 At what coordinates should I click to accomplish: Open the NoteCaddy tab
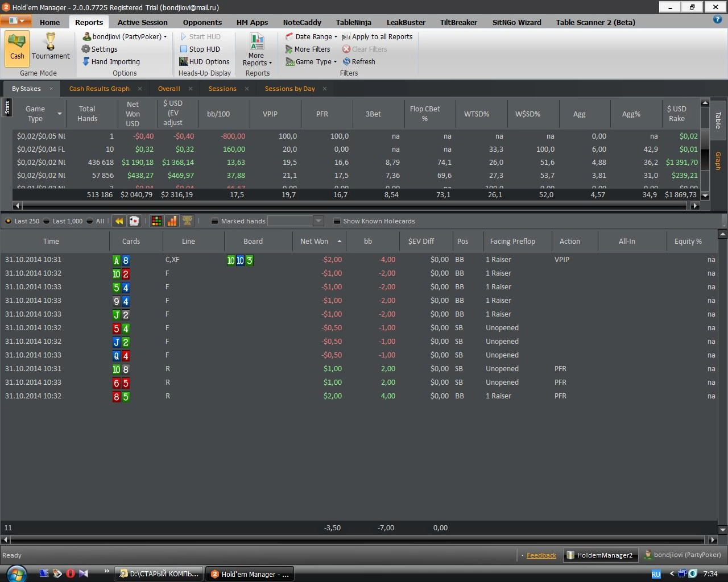[x=302, y=22]
